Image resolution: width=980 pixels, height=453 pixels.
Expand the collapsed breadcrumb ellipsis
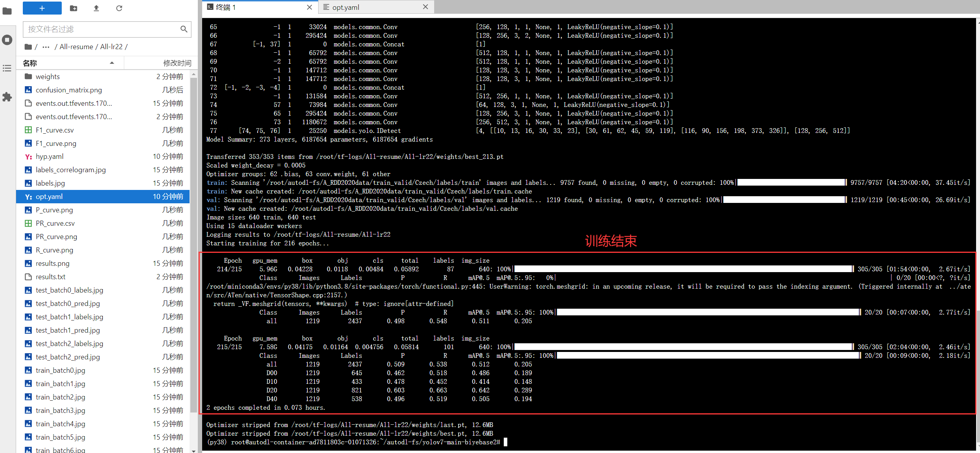coord(46,47)
